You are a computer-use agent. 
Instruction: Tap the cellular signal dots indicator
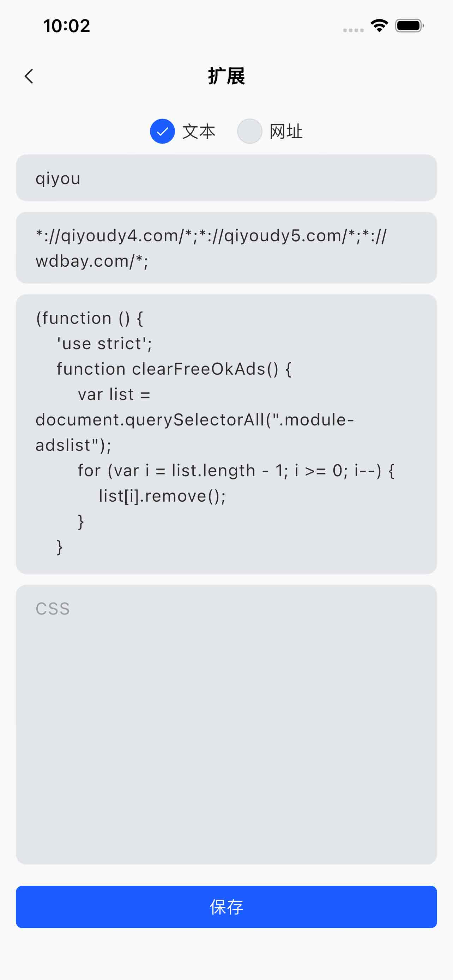[354, 30]
